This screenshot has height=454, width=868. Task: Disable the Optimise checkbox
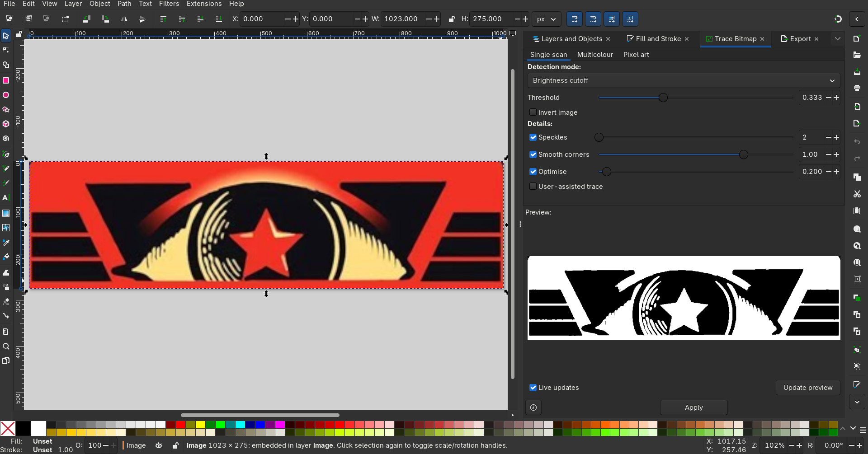pos(533,172)
